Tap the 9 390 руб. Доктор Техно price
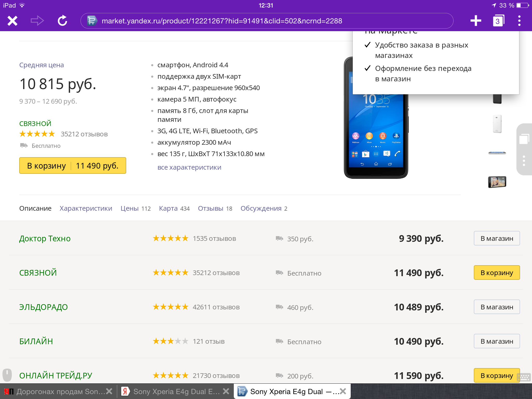The height and width of the screenshot is (399, 532). pyautogui.click(x=421, y=238)
